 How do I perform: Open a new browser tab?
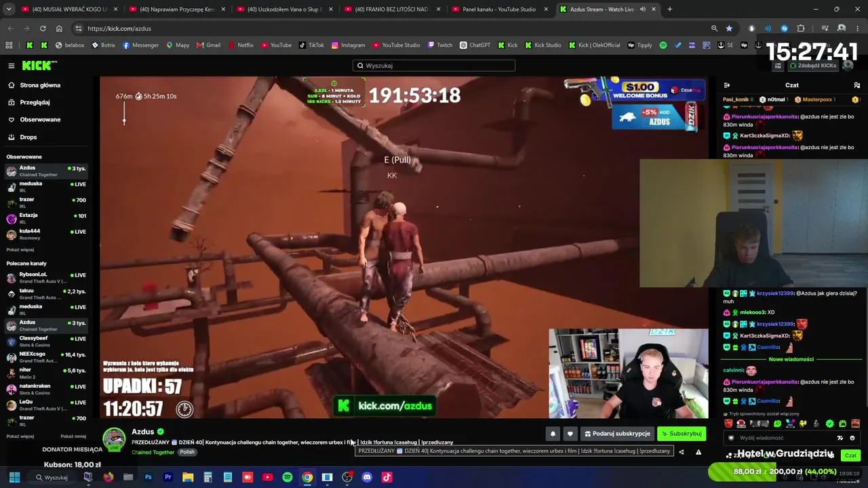[669, 9]
